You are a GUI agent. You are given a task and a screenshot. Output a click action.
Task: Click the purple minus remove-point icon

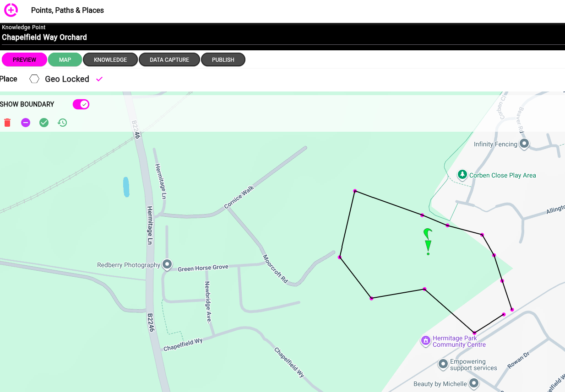[26, 123]
